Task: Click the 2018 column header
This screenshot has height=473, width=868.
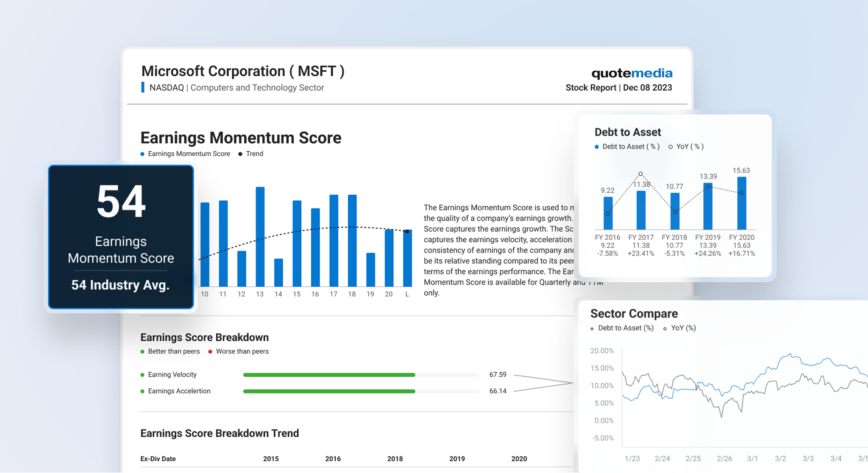Action: point(395,459)
